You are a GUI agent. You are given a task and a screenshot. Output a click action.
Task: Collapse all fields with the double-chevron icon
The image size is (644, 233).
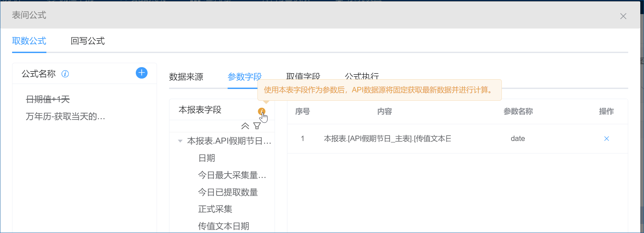245,126
